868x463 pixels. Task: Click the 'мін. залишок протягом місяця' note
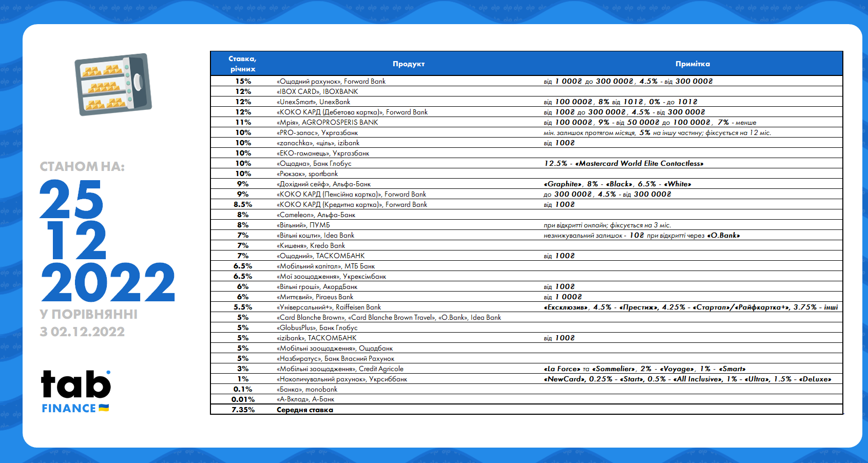coord(658,132)
